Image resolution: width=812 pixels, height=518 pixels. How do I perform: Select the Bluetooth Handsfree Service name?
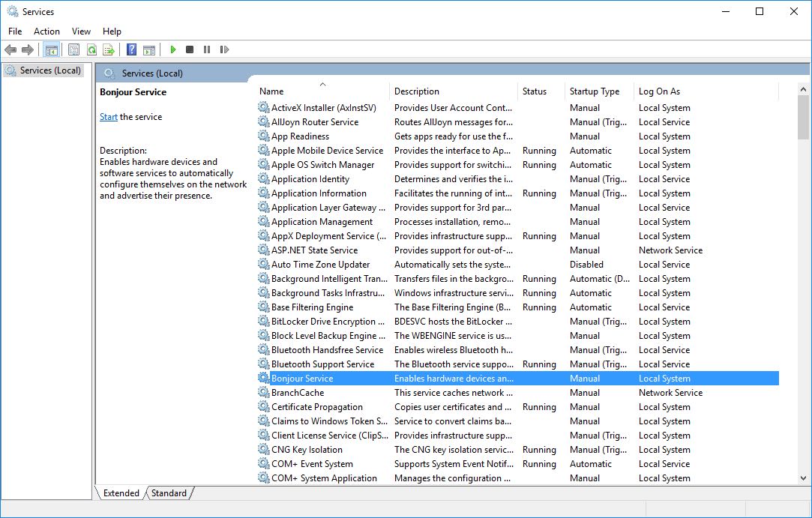tap(328, 350)
